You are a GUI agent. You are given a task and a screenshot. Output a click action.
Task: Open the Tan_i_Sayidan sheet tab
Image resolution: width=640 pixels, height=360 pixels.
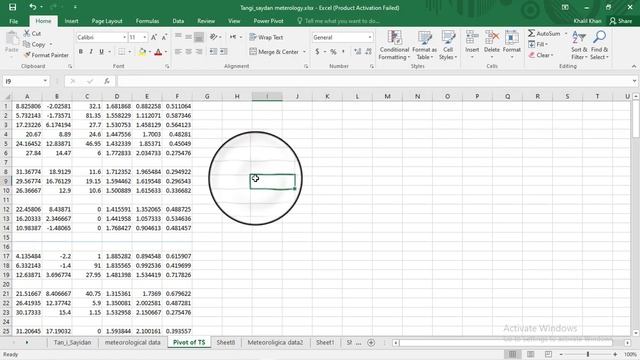[x=72, y=342]
